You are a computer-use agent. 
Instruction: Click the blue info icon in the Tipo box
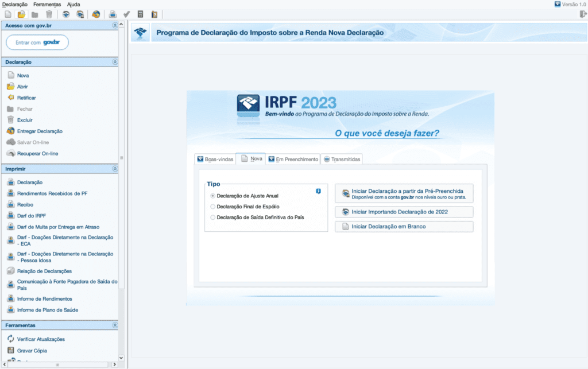318,192
